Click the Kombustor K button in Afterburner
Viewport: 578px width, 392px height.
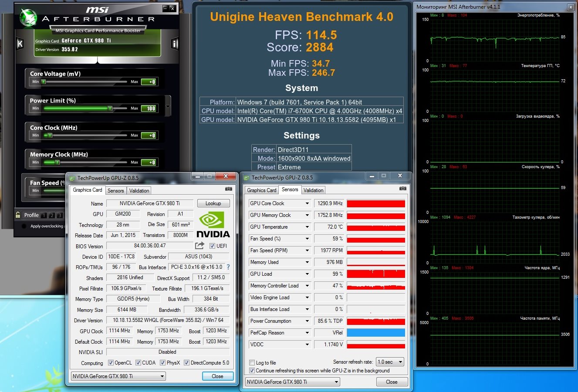(20, 44)
